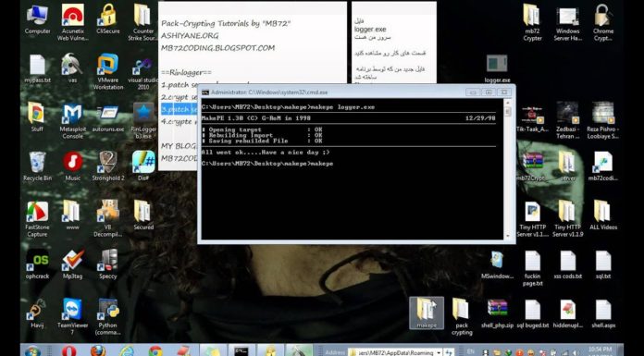Launch Opera from the taskbar
This screenshot has width=644, height=356.
pyautogui.click(x=69, y=351)
